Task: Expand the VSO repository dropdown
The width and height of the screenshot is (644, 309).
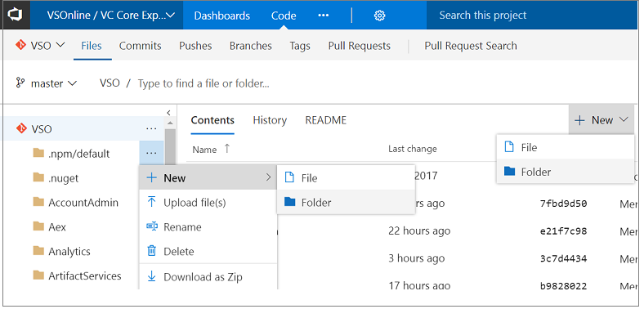Action: 40,45
